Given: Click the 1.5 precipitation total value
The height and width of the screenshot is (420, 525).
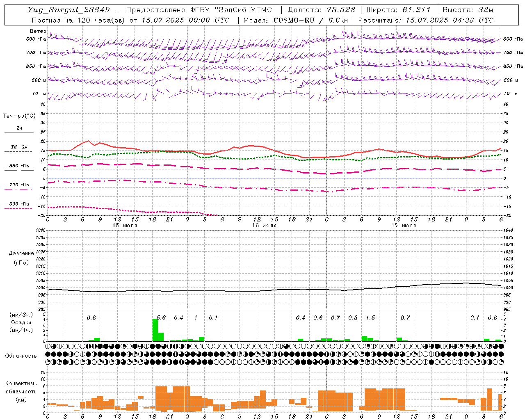Looking at the screenshot, I should [x=370, y=318].
